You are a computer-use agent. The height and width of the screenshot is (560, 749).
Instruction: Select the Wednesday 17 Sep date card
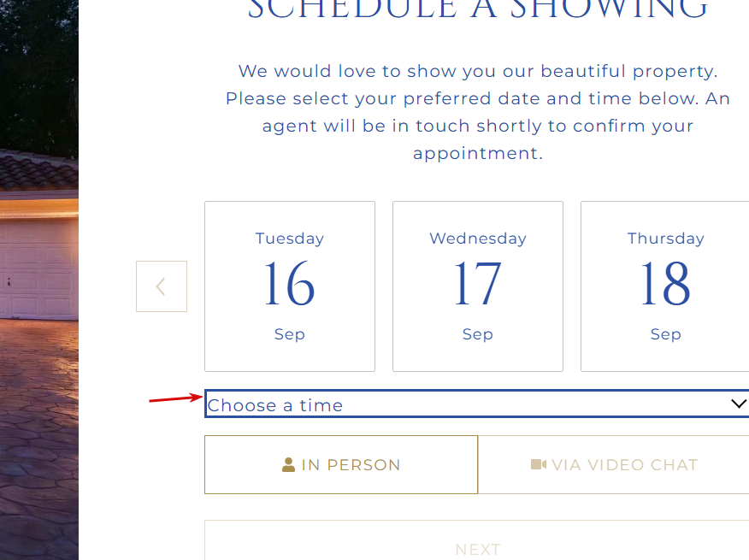pyautogui.click(x=478, y=286)
